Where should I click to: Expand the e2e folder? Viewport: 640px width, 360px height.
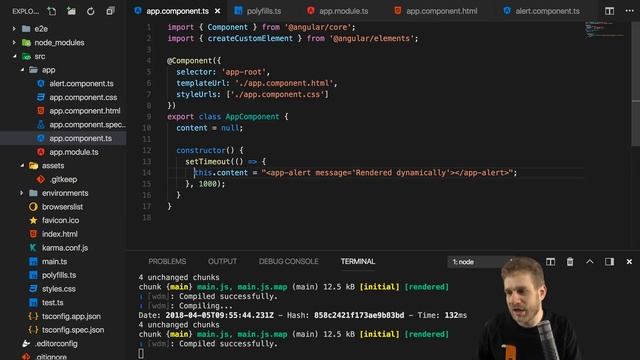[x=14, y=29]
